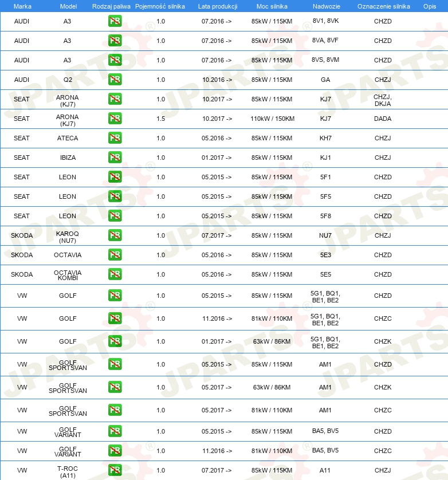Click the 5F5 body code cell
448x480 pixels.
[325, 196]
